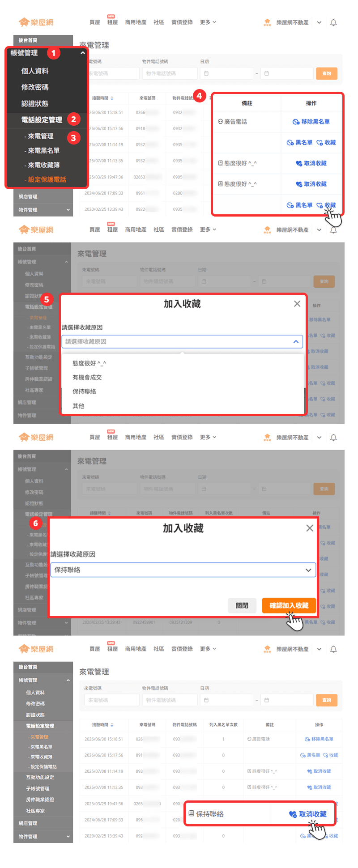358x868 pixels.
Task: Click small 收藏 link in 2026/06/30 15:17:56 row
Action: 331,755
